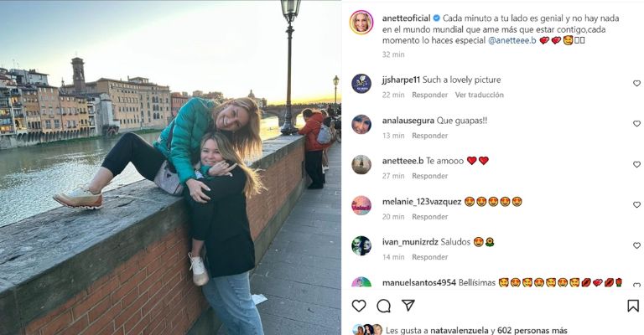Like the post with the heart icon
The width and height of the screenshot is (644, 335).
coord(359,306)
